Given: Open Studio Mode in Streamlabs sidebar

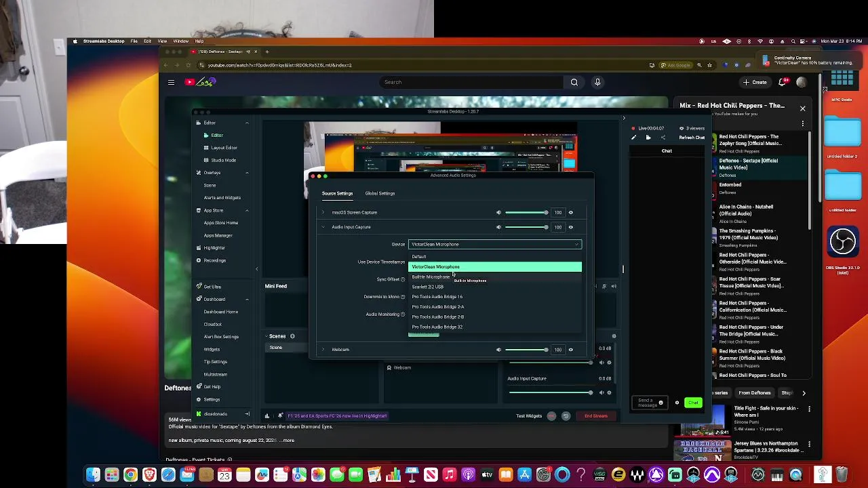Looking at the screenshot, I should pos(223,160).
